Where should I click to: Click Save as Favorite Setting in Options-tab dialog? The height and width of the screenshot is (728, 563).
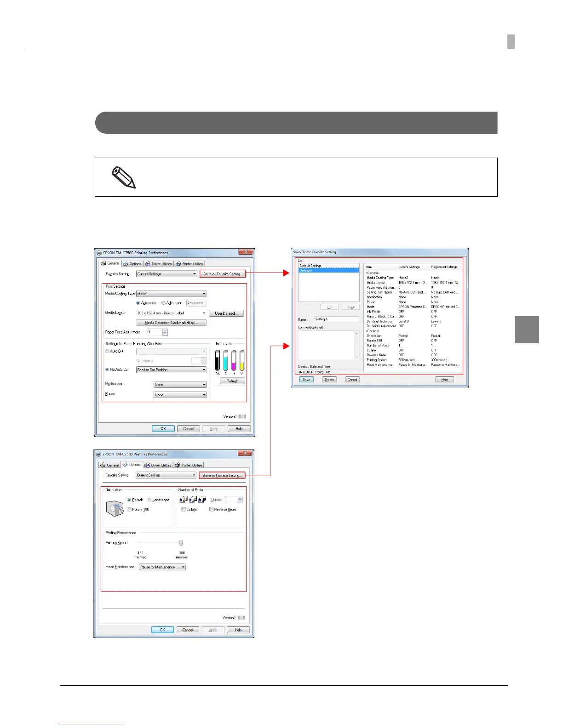(x=222, y=475)
